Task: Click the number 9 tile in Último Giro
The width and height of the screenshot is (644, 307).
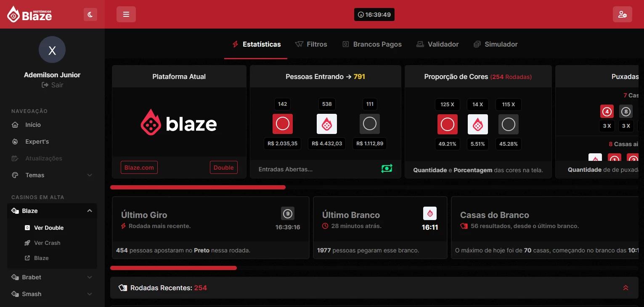Action: 288,213
